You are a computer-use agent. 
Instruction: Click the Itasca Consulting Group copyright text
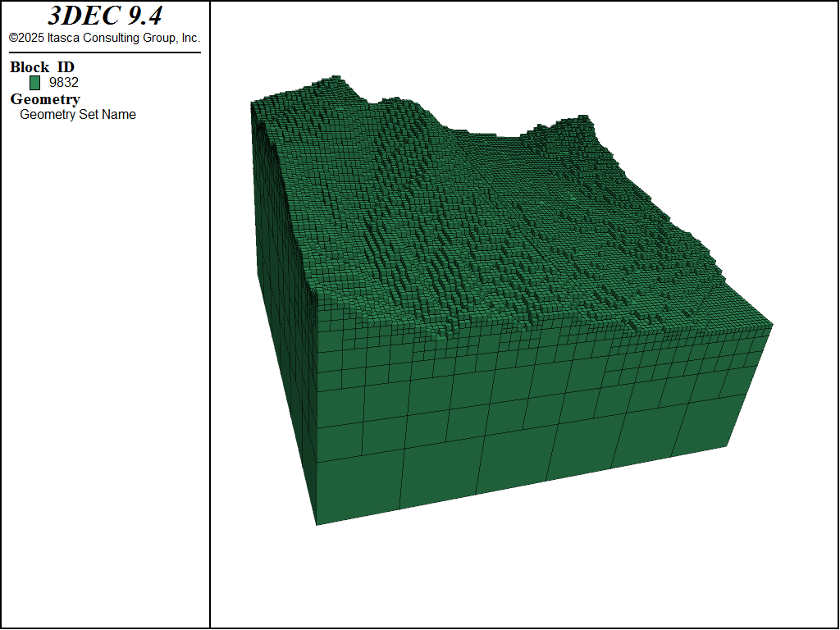coord(104,38)
